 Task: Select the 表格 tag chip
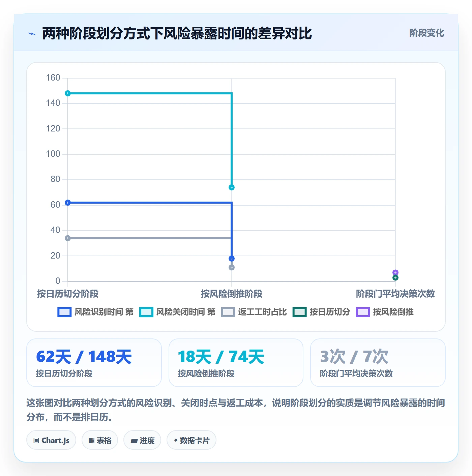pyautogui.click(x=100, y=440)
